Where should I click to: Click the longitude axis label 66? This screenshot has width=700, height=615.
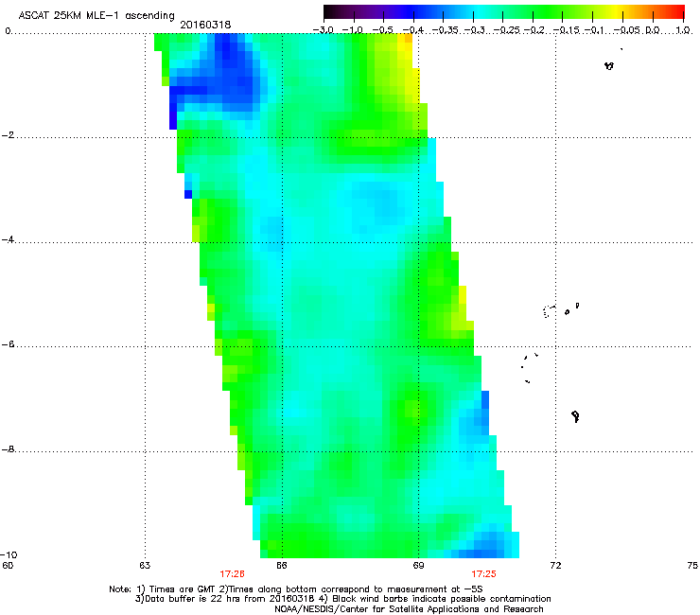tap(281, 565)
